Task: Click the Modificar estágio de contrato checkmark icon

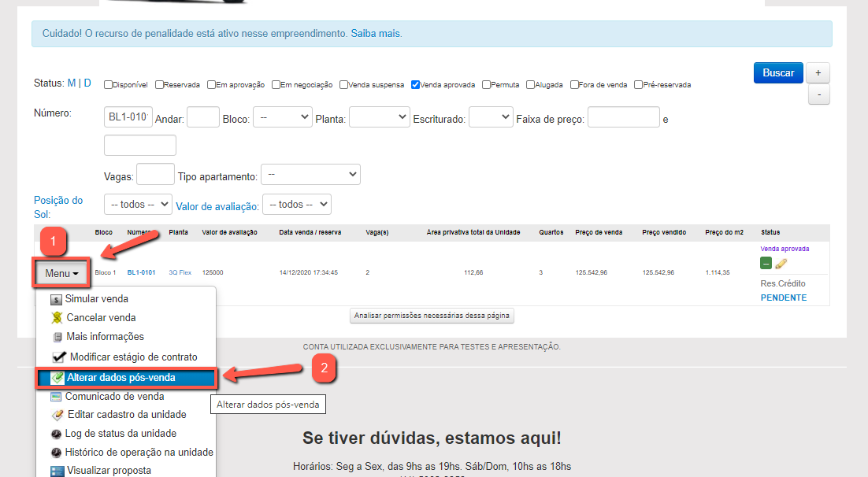Action: pyautogui.click(x=58, y=357)
